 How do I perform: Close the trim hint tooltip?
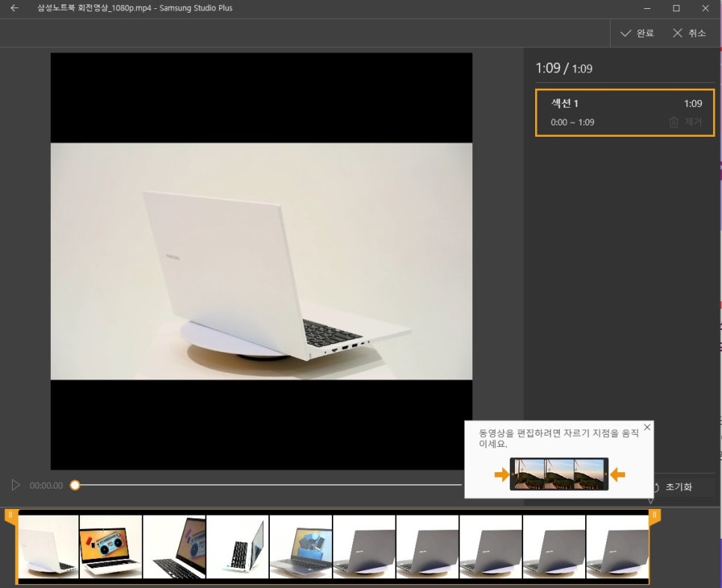(647, 427)
